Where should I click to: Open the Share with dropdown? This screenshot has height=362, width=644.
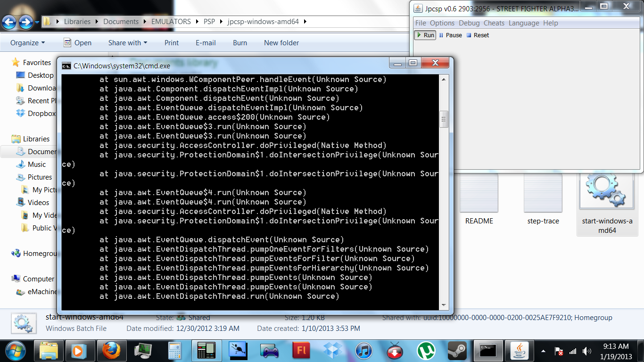128,43
